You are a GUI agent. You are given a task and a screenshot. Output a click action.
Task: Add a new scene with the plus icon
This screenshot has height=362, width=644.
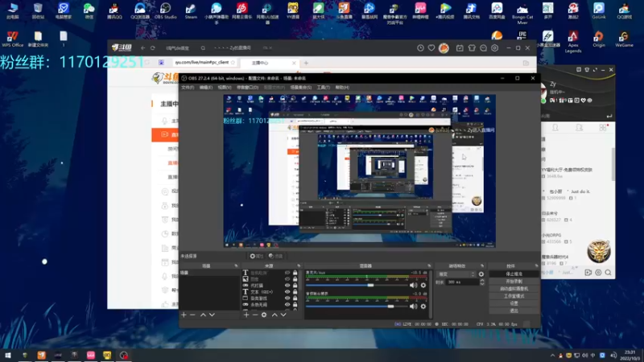[x=184, y=315]
